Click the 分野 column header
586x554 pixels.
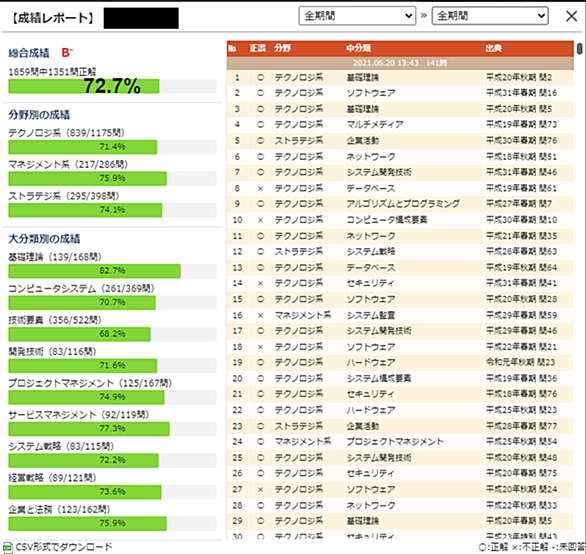pyautogui.click(x=282, y=48)
